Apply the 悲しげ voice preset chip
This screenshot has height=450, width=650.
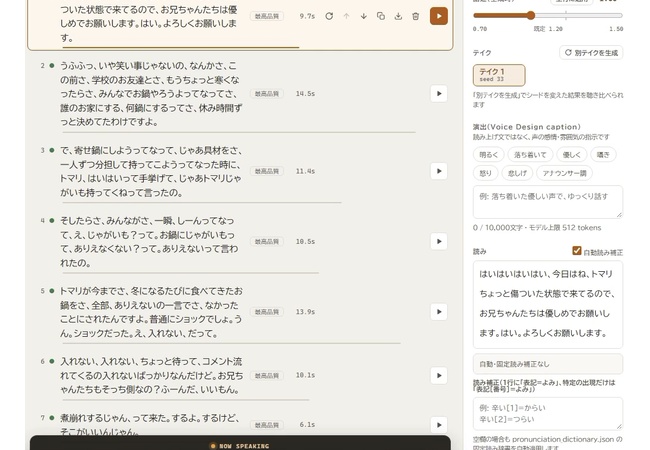pos(517,173)
